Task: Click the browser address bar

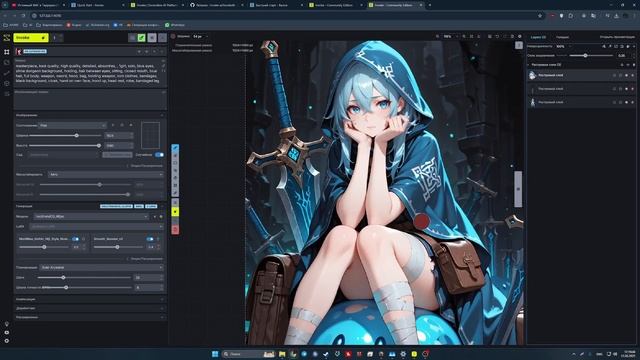Action: pos(286,16)
